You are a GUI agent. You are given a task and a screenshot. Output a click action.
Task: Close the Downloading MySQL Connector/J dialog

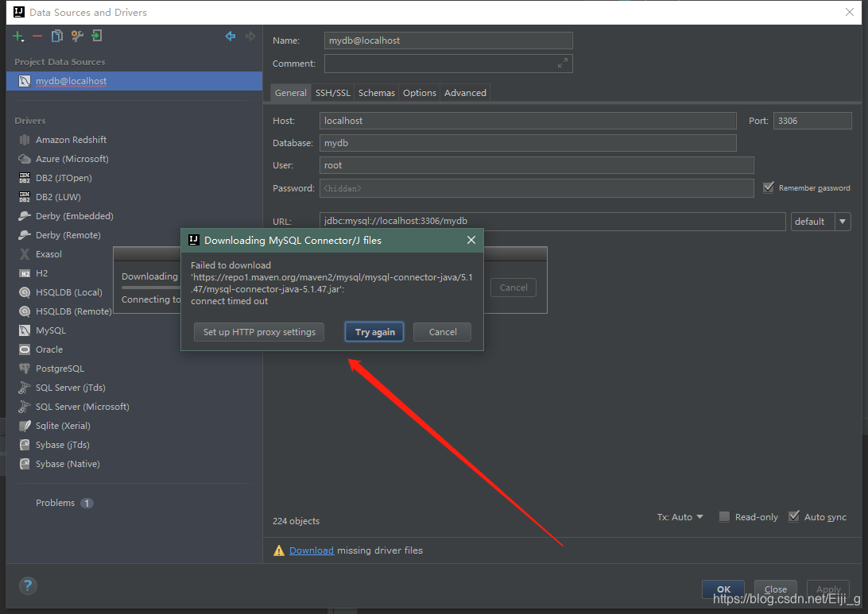471,240
